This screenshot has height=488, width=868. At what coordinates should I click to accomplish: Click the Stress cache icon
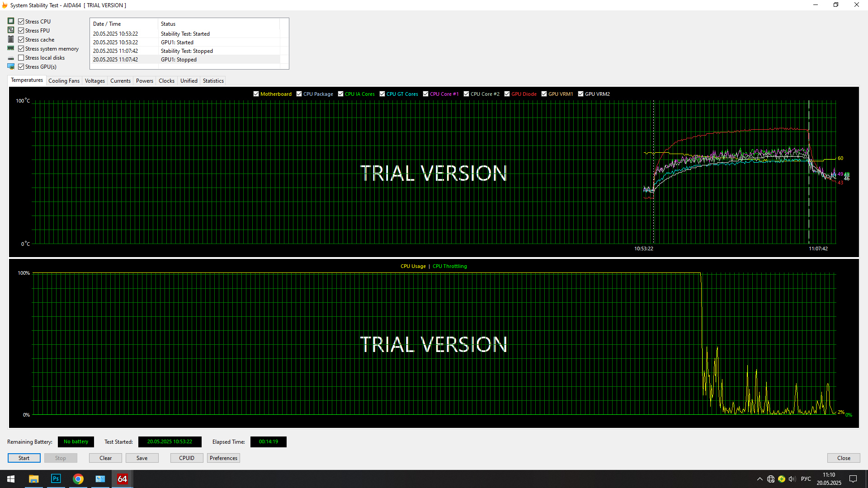[11, 39]
